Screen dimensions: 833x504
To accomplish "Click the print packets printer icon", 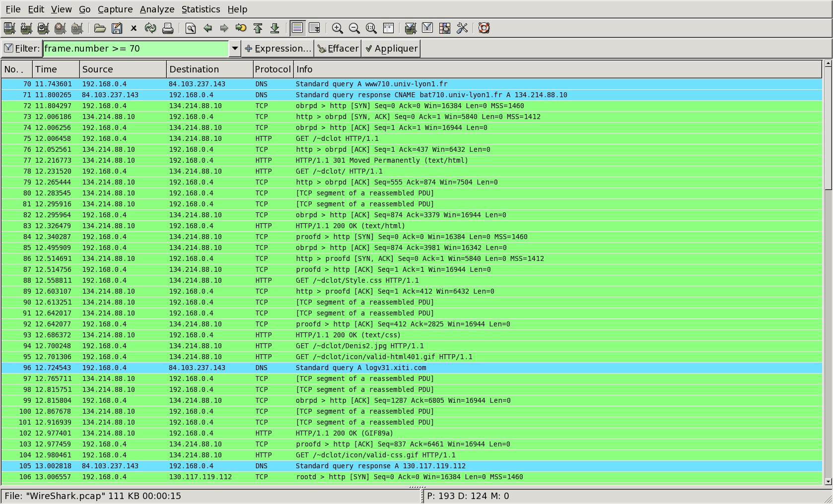I will [x=168, y=28].
